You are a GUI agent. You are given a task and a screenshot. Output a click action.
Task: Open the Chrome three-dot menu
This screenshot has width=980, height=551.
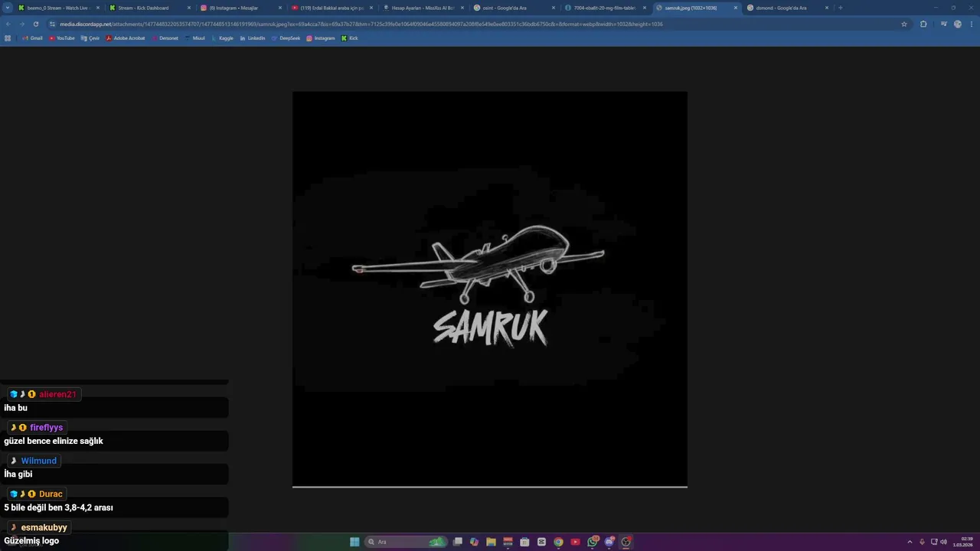(x=971, y=24)
